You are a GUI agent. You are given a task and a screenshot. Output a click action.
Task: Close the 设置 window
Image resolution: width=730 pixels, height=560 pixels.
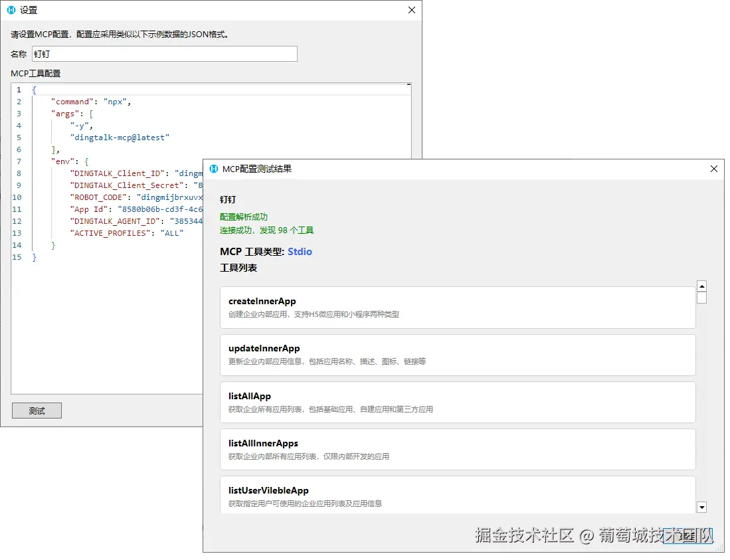(x=412, y=10)
